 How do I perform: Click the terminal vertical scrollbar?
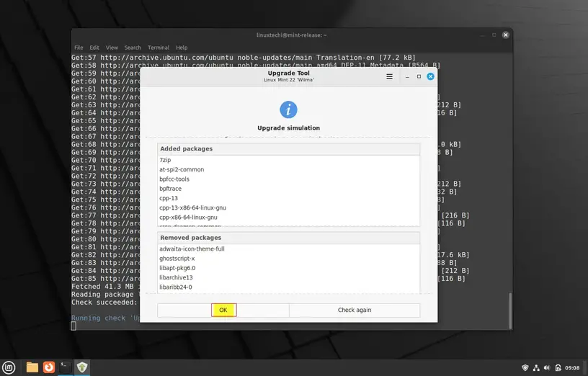pyautogui.click(x=510, y=310)
